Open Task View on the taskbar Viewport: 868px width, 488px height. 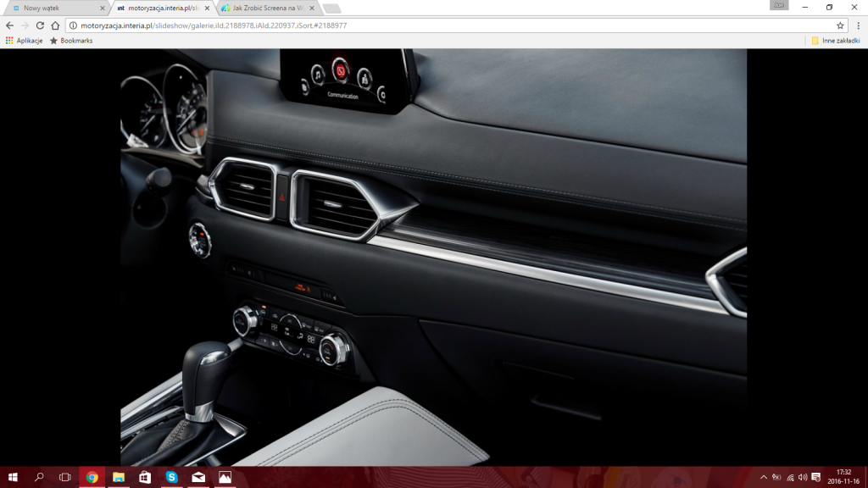pyautogui.click(x=65, y=477)
